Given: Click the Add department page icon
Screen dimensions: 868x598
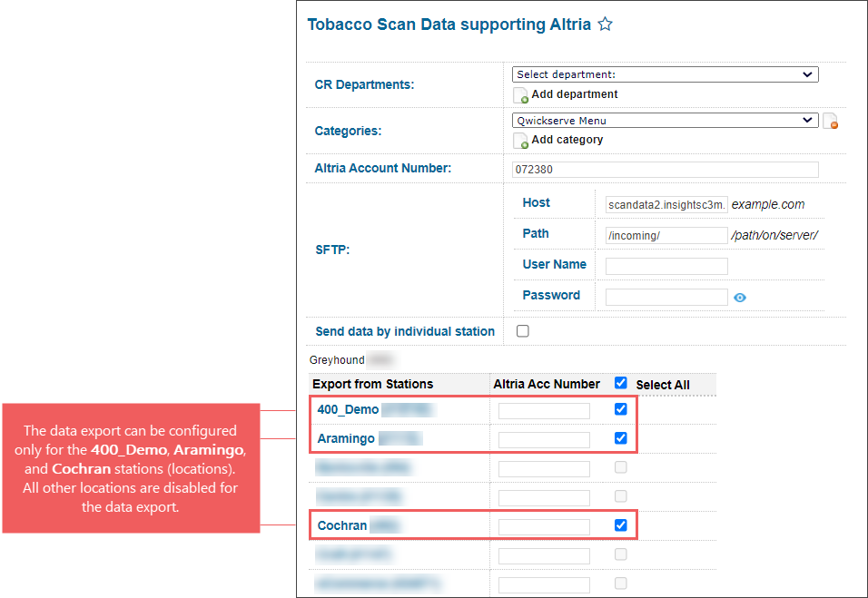Looking at the screenshot, I should [520, 95].
